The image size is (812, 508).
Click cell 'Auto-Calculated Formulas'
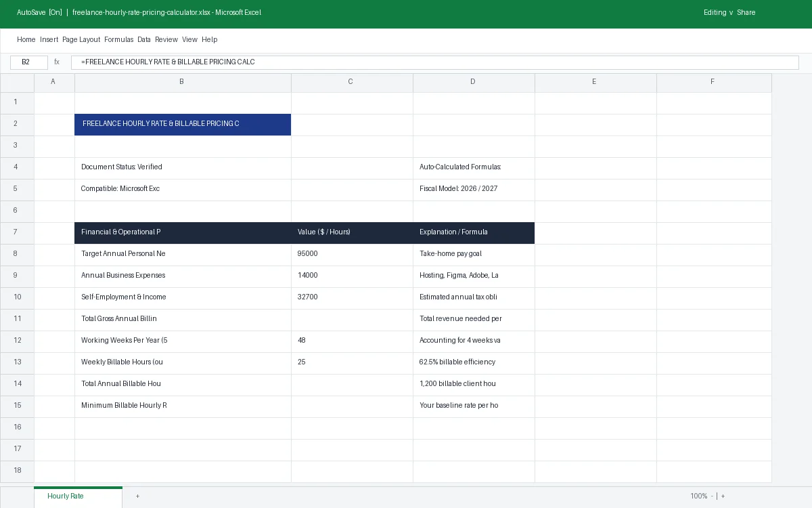(x=474, y=168)
